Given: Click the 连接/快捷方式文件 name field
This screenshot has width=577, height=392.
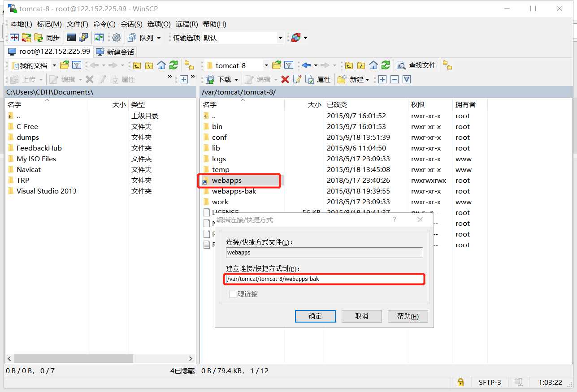Looking at the screenshot, I should tap(325, 253).
